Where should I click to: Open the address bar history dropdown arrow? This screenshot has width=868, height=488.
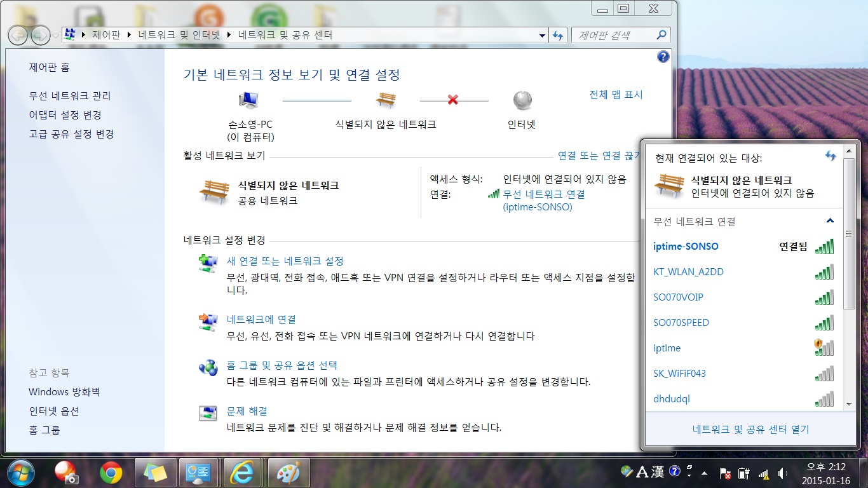[542, 36]
